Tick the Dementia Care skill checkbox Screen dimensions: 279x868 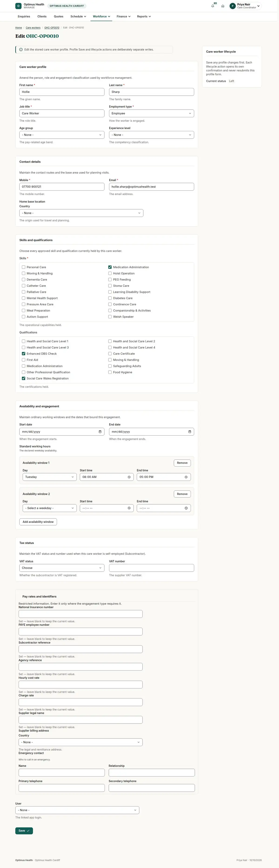pyautogui.click(x=24, y=280)
